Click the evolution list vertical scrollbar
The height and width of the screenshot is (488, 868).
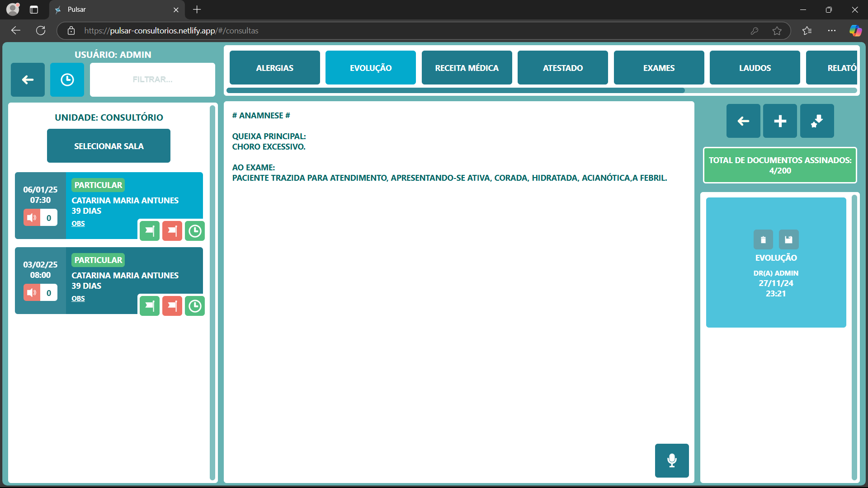coord(854,337)
